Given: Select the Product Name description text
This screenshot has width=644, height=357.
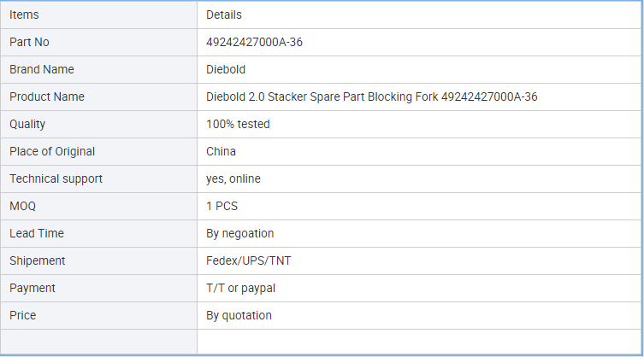Looking at the screenshot, I should pos(372,97).
